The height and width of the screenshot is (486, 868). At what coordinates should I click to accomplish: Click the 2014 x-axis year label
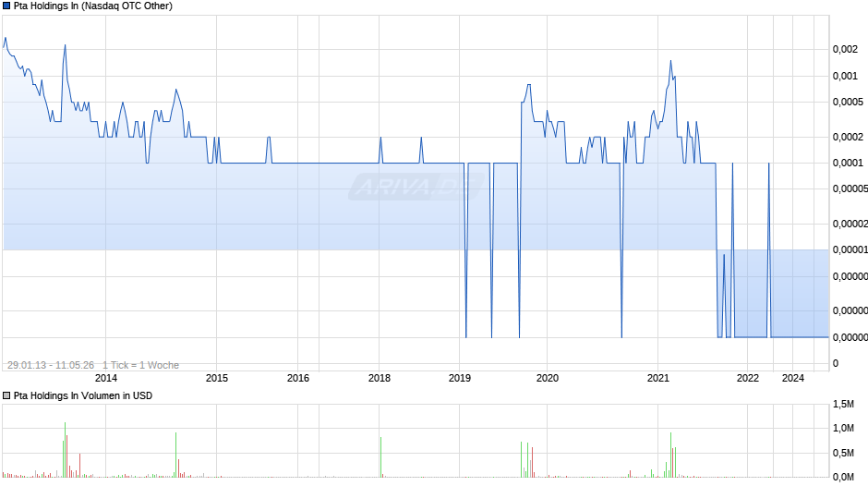[106, 378]
